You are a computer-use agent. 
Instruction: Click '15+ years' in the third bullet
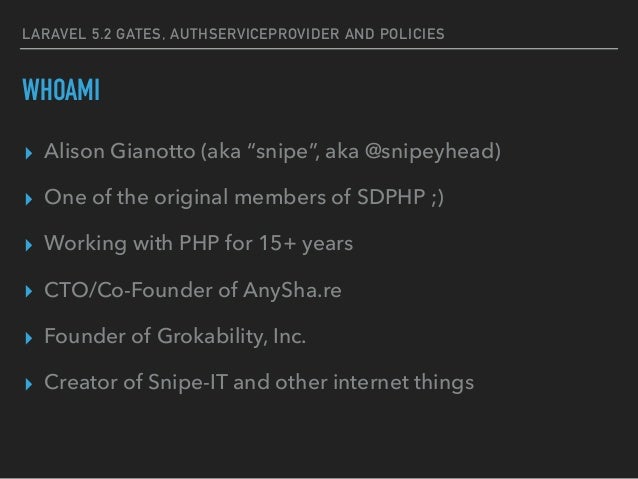click(x=306, y=244)
